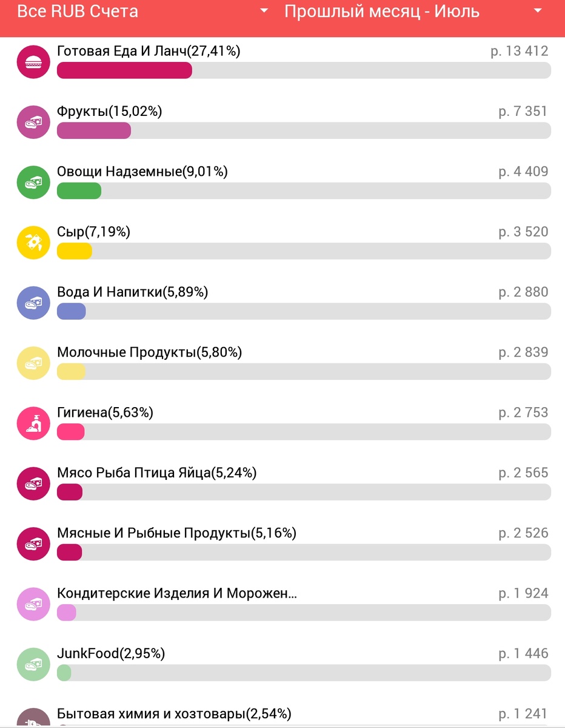Tap the burger icon for Готовая Еда И Ланч
This screenshot has height=728, width=565.
pyautogui.click(x=33, y=62)
